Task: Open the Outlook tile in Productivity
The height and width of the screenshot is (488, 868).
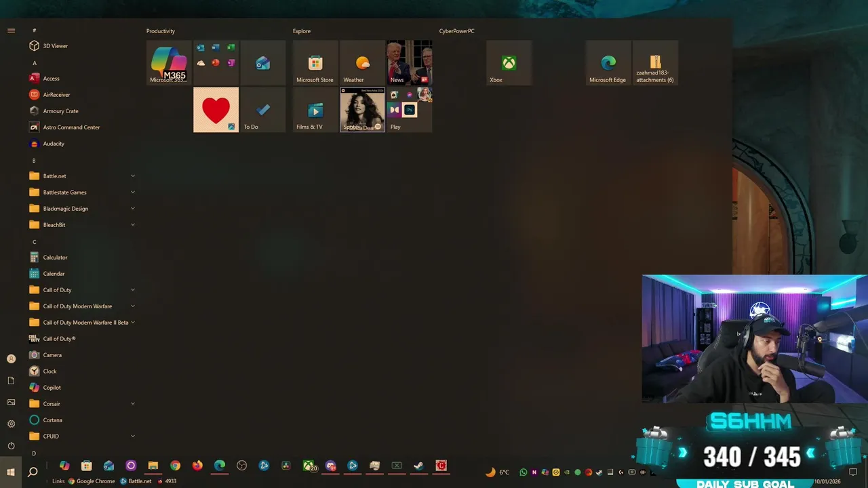Action: click(262, 63)
